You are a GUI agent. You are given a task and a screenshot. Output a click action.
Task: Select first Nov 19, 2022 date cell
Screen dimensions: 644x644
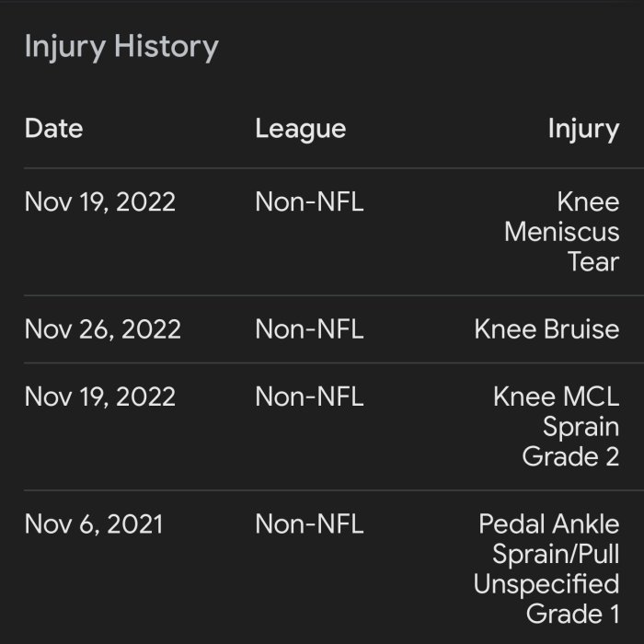click(x=100, y=201)
